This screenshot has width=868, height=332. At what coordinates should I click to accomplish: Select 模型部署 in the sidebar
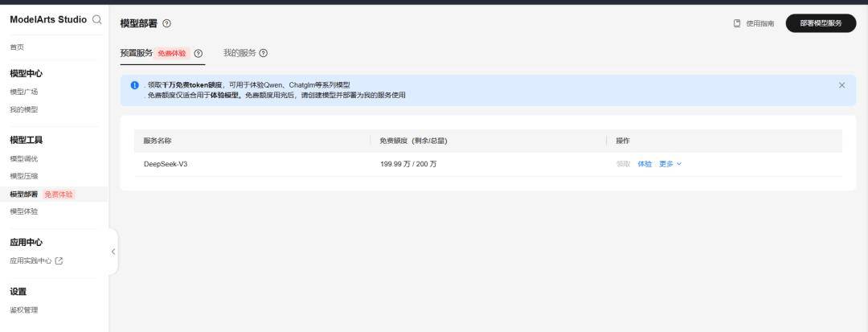click(x=24, y=195)
